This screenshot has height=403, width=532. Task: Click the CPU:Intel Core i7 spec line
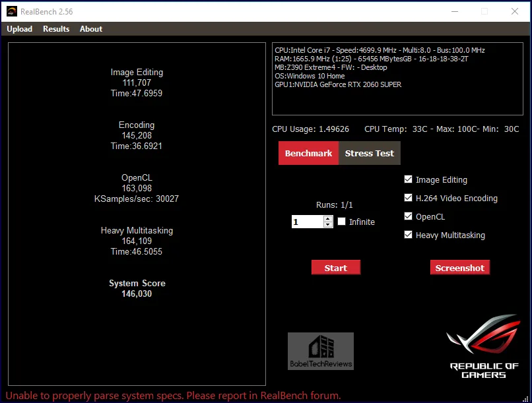point(380,50)
